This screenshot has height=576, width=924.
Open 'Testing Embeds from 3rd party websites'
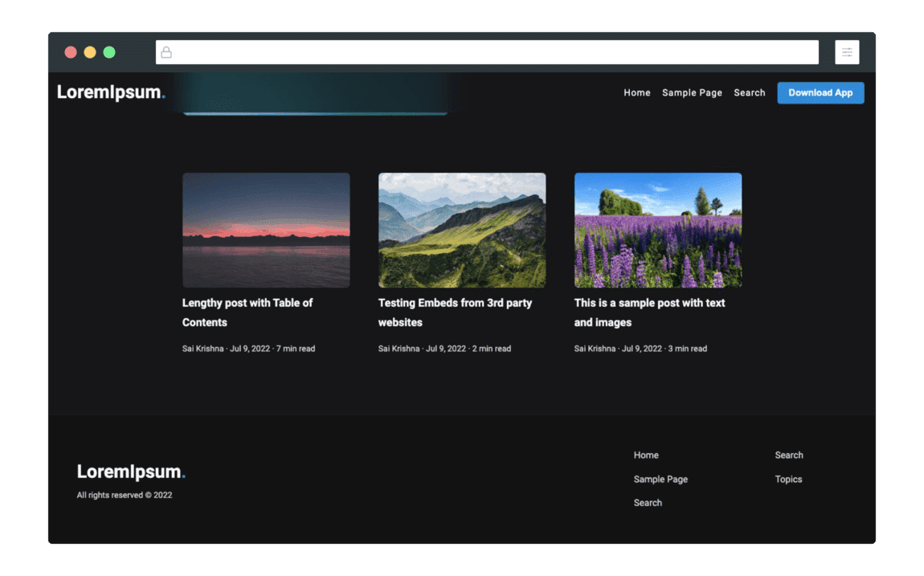click(x=455, y=313)
